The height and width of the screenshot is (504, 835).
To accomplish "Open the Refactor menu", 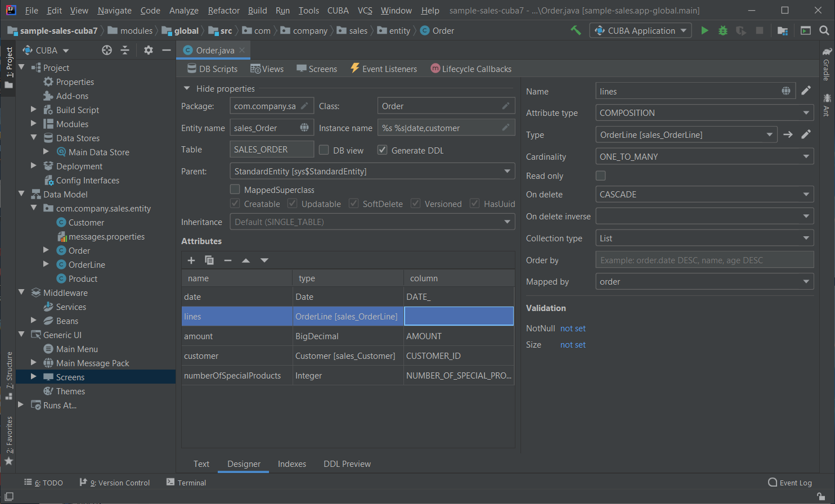I will pos(223,10).
